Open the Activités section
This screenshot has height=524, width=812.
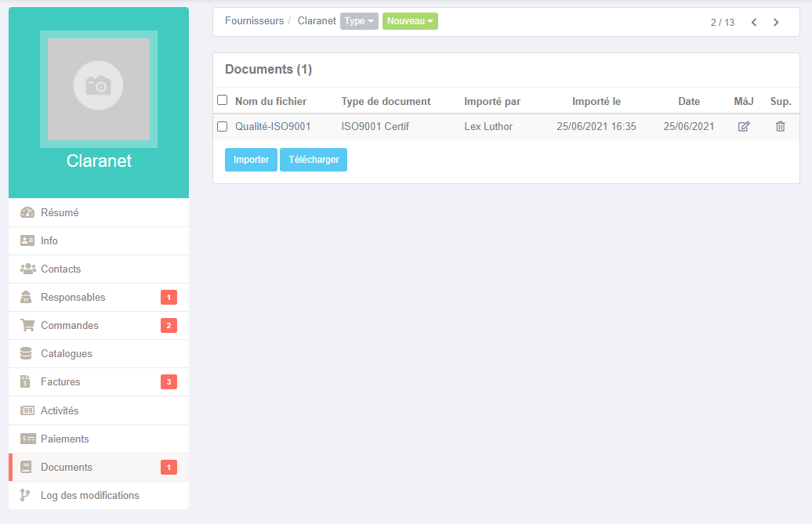pos(99,410)
